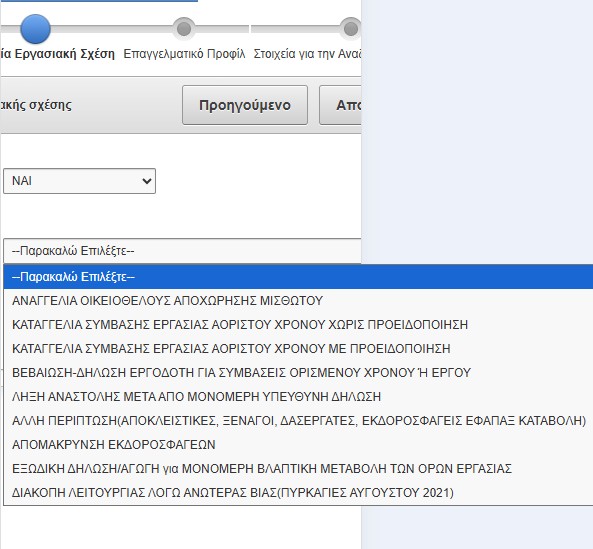This screenshot has height=549, width=593.
Task: Choose ΔΙΑΚΟΠΗ ΛΕΙΤΟΥΡΓΙΑΣ ΛΟΓΩ ΑΝΩΤΕΡΑΣ ΒΙΑΣ option
Action: pyautogui.click(x=298, y=493)
